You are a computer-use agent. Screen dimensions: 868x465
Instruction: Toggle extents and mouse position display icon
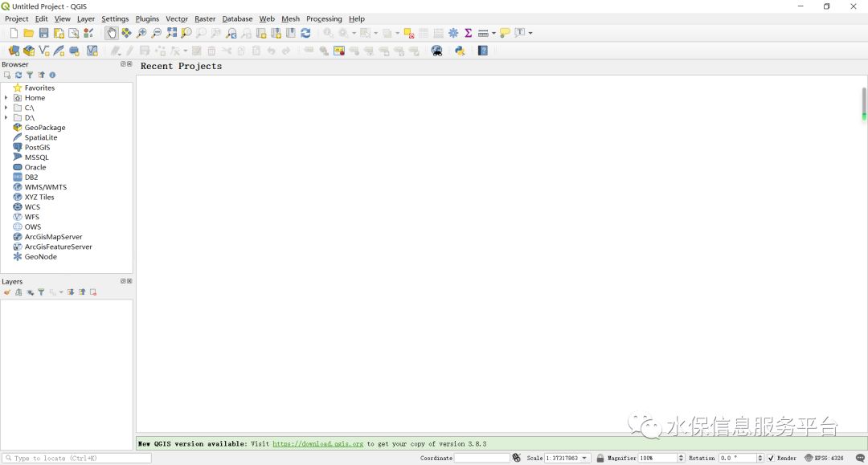[517, 458]
